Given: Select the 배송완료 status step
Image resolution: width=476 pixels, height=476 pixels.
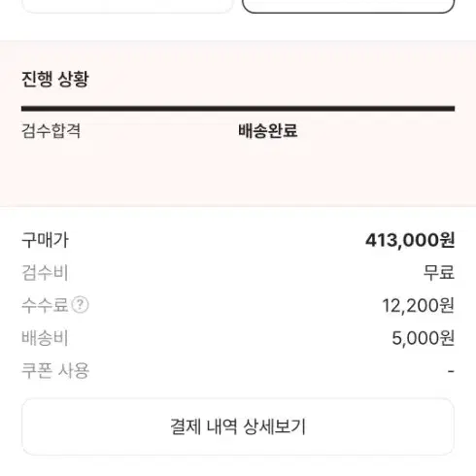Looking at the screenshot, I should (268, 131).
